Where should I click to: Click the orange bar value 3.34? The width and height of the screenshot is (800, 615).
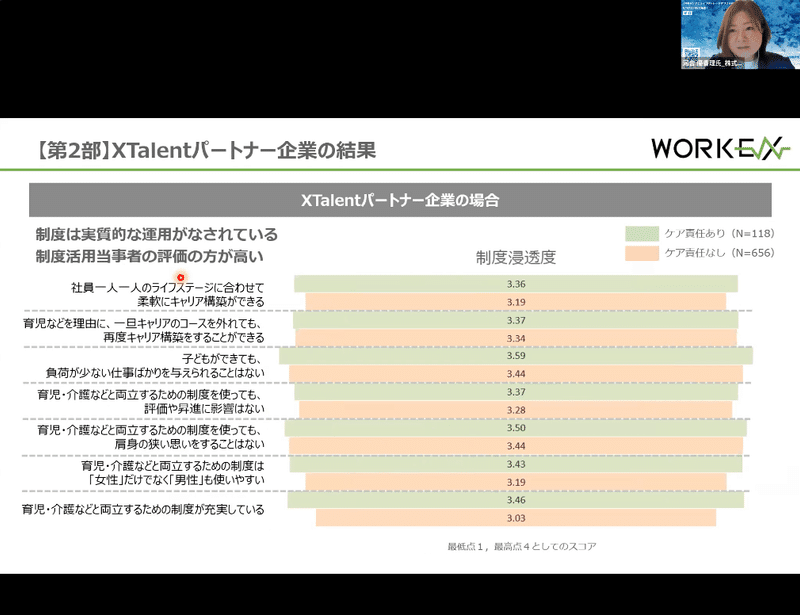pyautogui.click(x=516, y=338)
